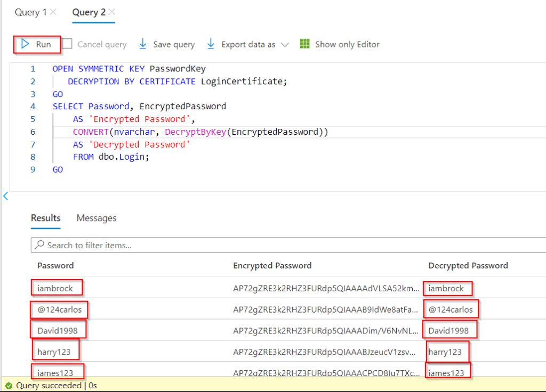Screen dimensions: 546x392
Task: Select @124carlos in Decrypted Password column
Action: point(451,309)
